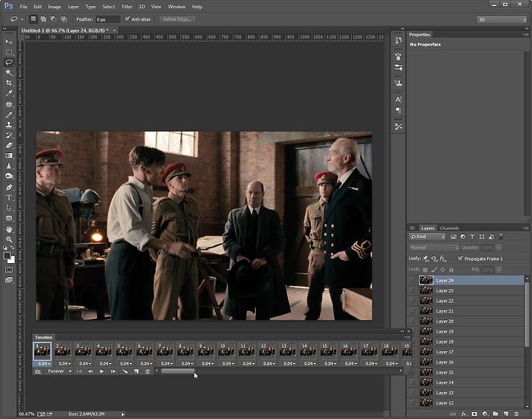Viewport: 532px width, 419px height.
Task: Open Paragraph panel icon in the dock
Action: [398, 110]
